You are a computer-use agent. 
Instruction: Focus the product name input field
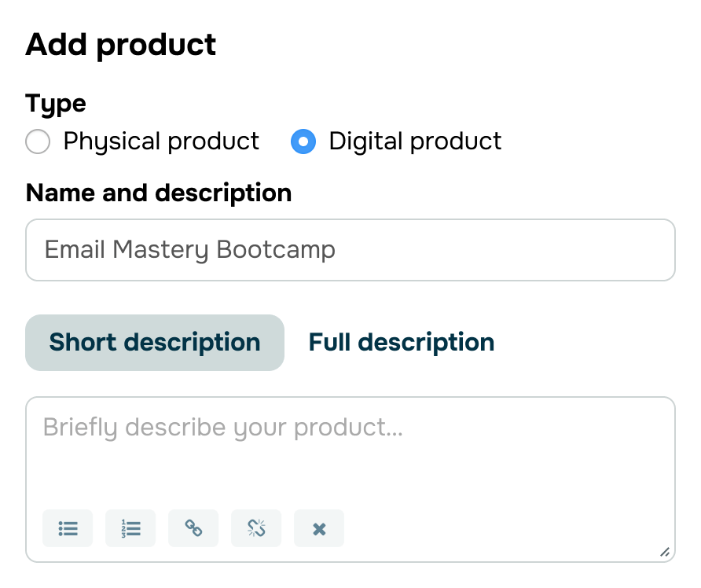click(350, 250)
